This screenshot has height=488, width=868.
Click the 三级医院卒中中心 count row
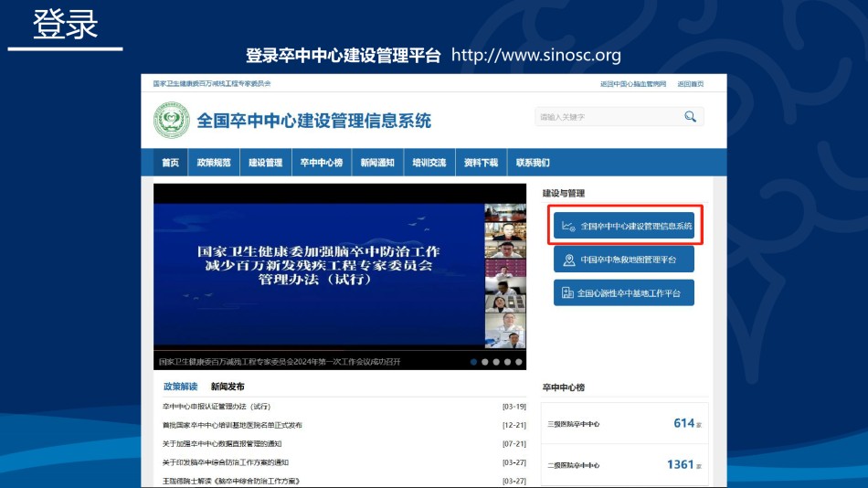[x=624, y=424]
